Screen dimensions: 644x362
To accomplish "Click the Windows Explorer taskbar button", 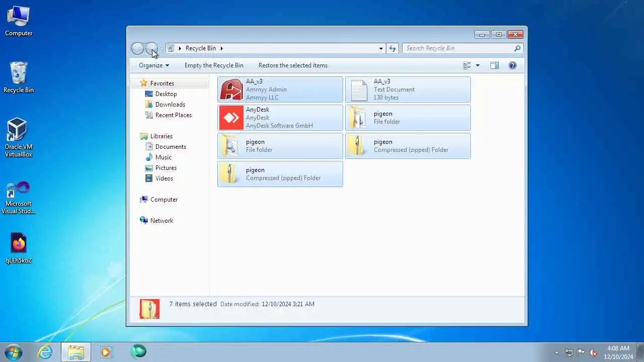I will (x=76, y=352).
